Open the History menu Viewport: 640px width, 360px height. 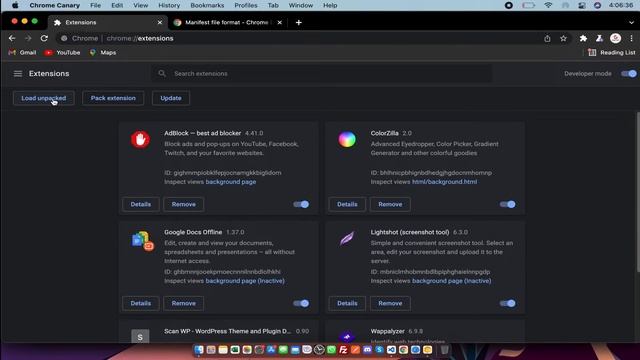coord(169,5)
